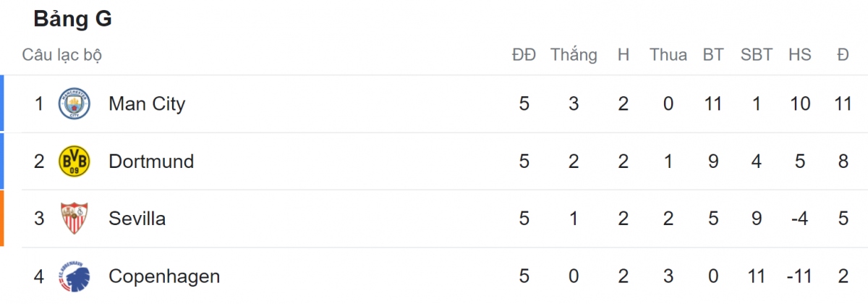
Task: Click the Thắng wins column header
Action: [x=574, y=55]
